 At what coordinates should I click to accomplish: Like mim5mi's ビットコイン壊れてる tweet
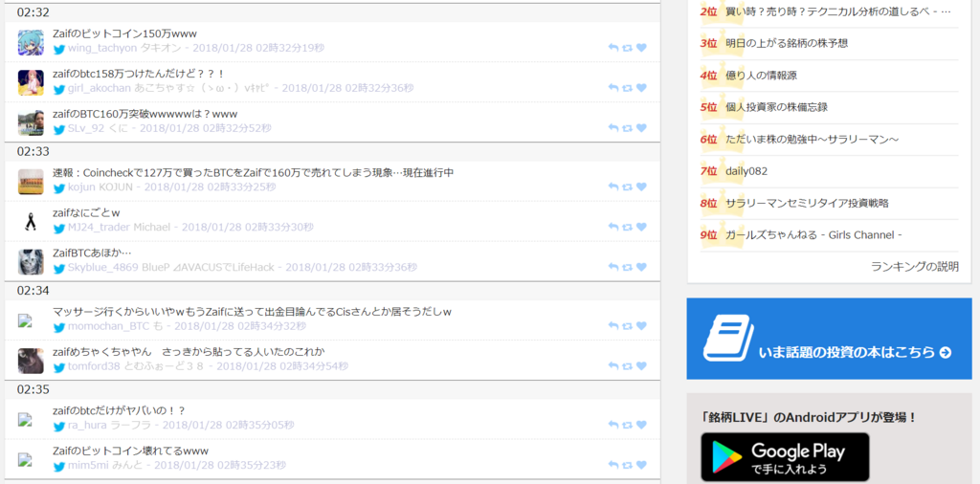640,465
